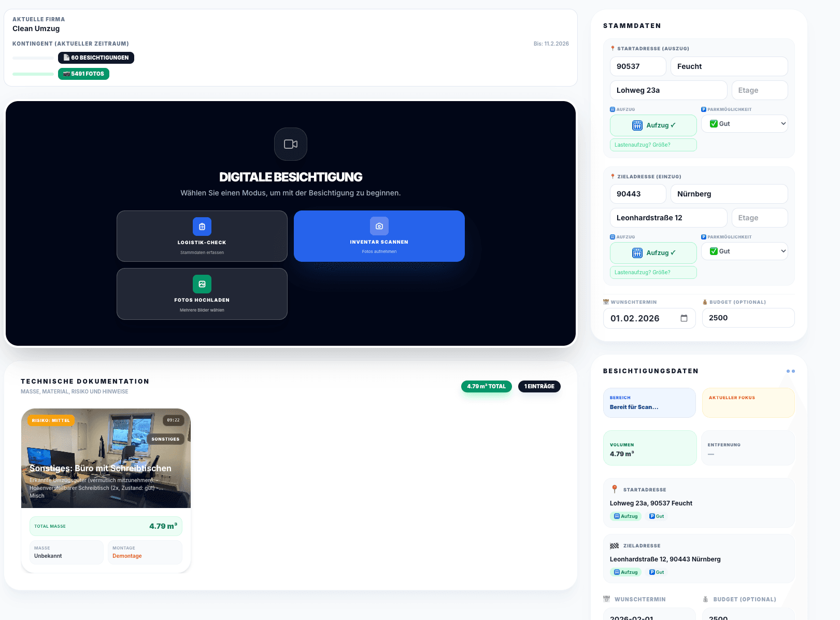
Task: Toggle Aufzug for the Startadresse
Action: click(653, 125)
